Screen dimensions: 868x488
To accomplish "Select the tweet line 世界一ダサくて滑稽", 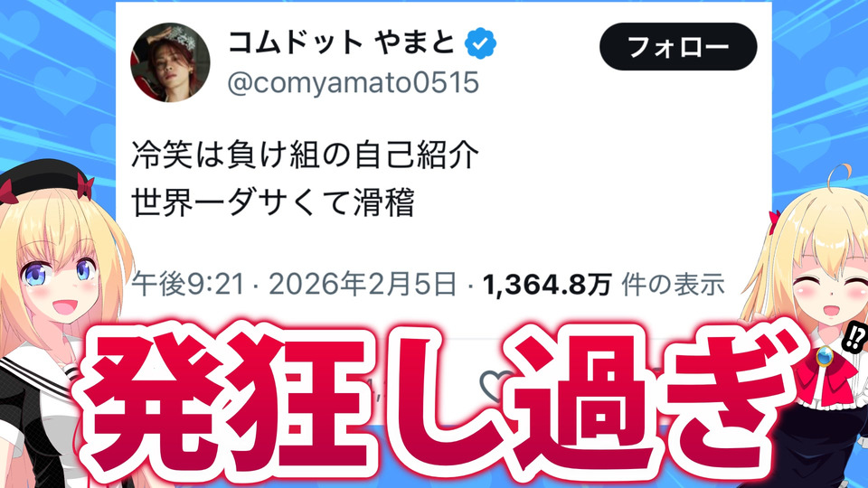I will click(273, 202).
